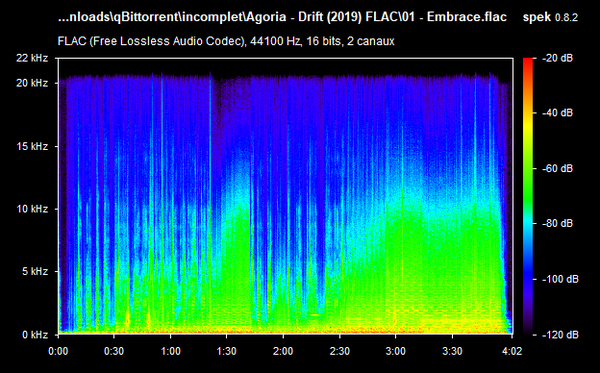This screenshot has height=373, width=600.
Task: Click the spek 0.8.2 version label
Action: point(550,17)
